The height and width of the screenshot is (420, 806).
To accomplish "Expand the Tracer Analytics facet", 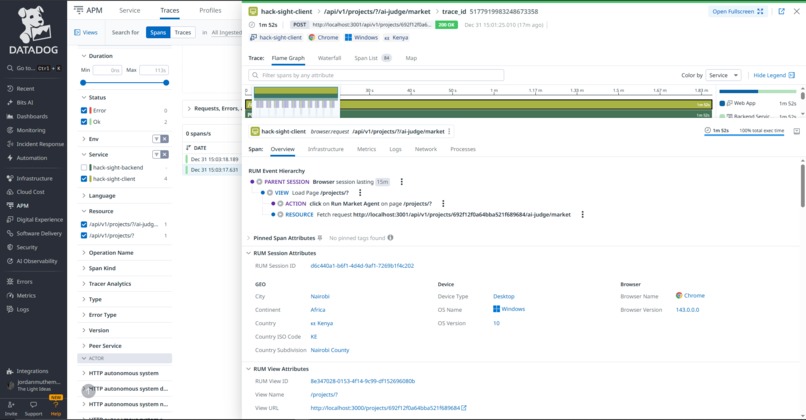I will tap(84, 284).
